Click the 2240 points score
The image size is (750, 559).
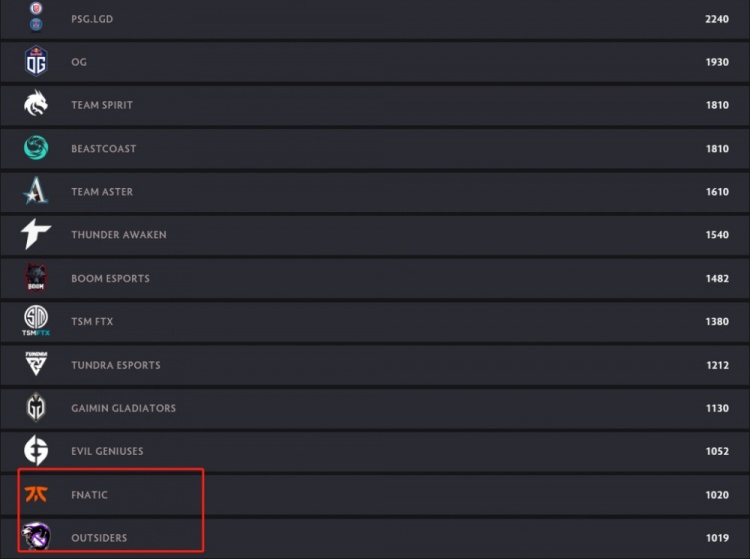(x=717, y=19)
